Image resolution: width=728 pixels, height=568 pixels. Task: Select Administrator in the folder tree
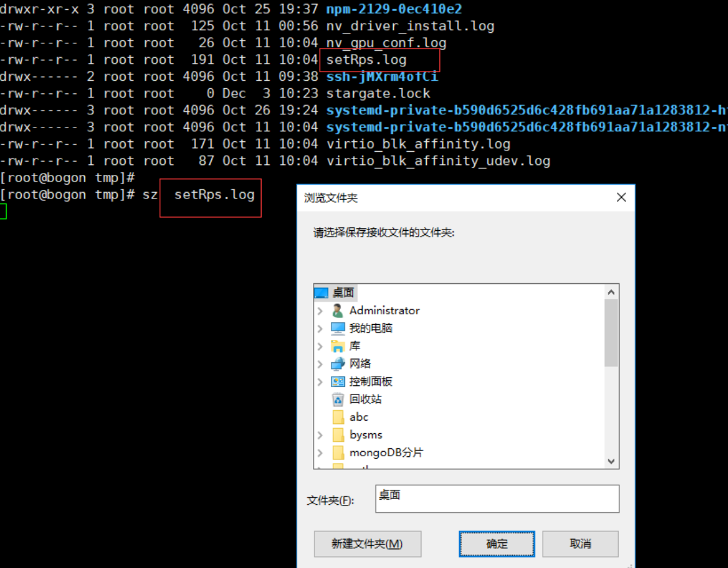click(x=385, y=310)
